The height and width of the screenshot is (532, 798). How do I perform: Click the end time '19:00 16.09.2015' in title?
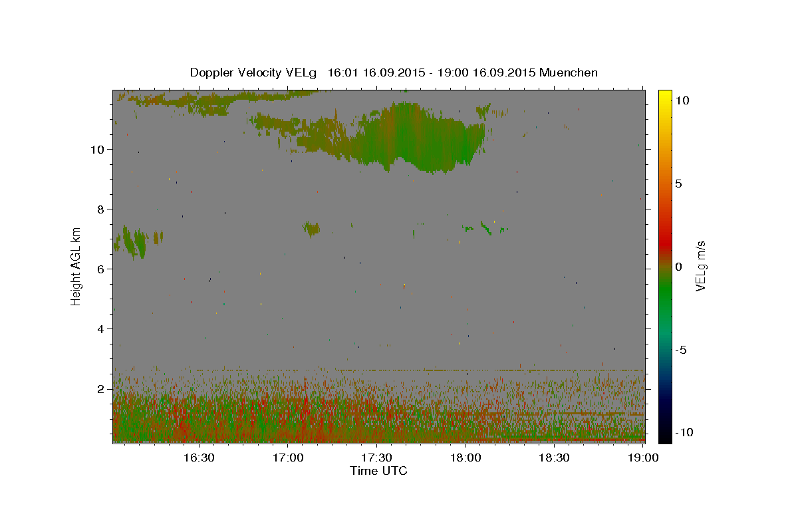(x=487, y=72)
